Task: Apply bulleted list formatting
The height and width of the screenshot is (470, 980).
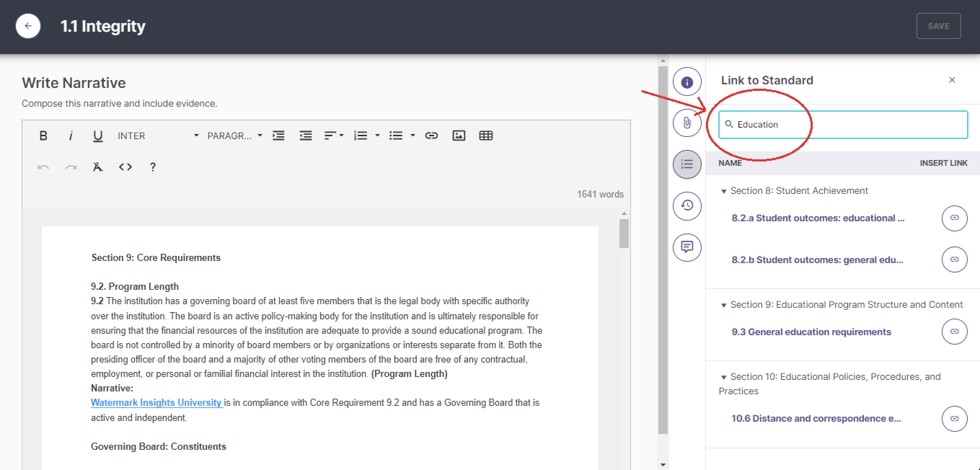Action: 396,136
